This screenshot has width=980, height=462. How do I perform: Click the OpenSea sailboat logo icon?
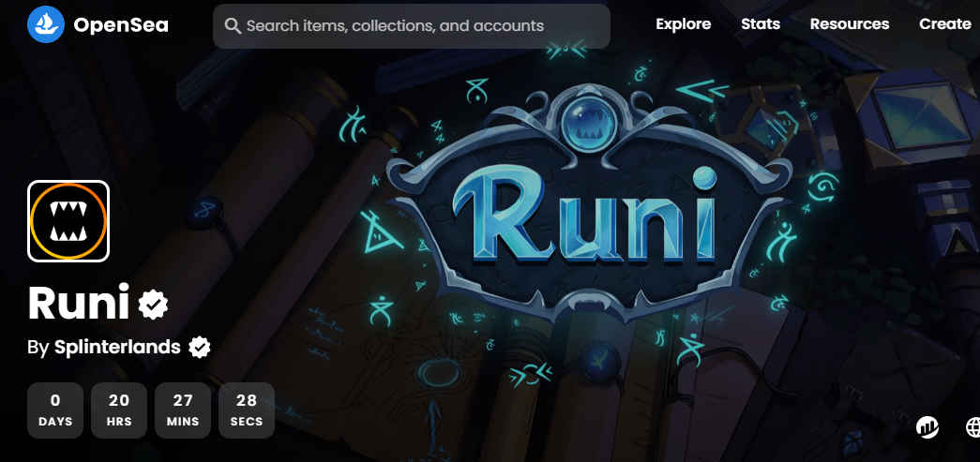click(x=46, y=24)
